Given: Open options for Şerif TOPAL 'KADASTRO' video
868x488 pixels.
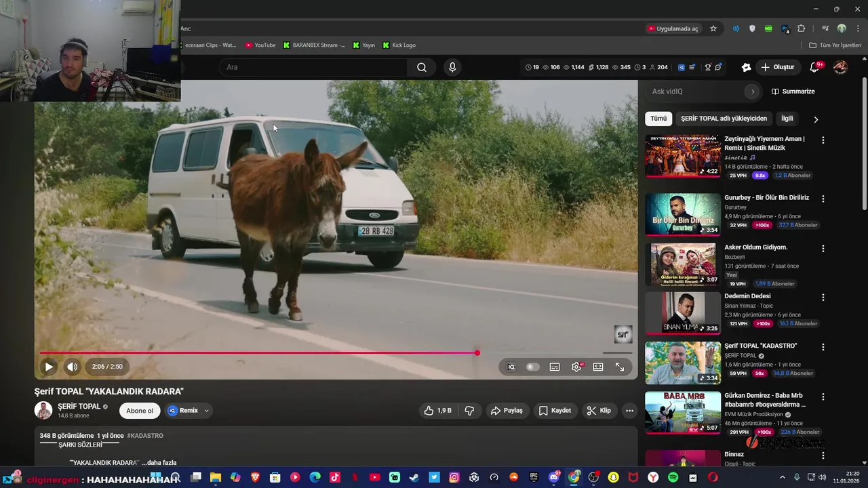Looking at the screenshot, I should 823,347.
